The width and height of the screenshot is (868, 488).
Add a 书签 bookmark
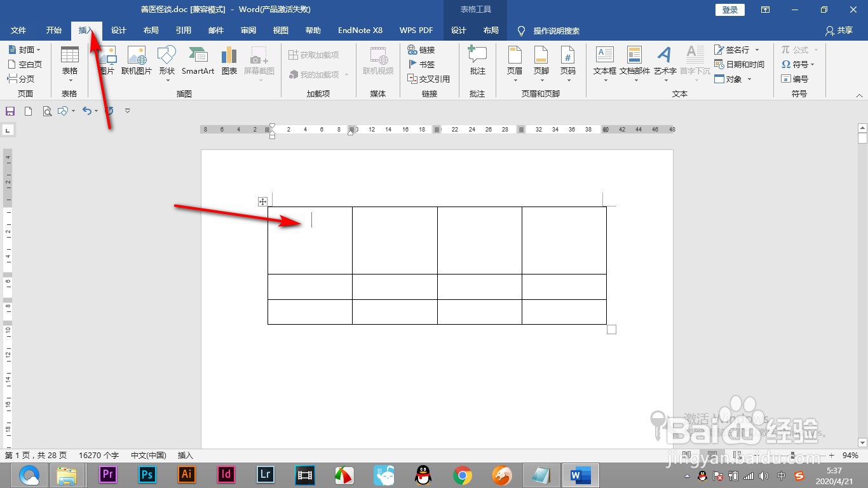pos(421,64)
